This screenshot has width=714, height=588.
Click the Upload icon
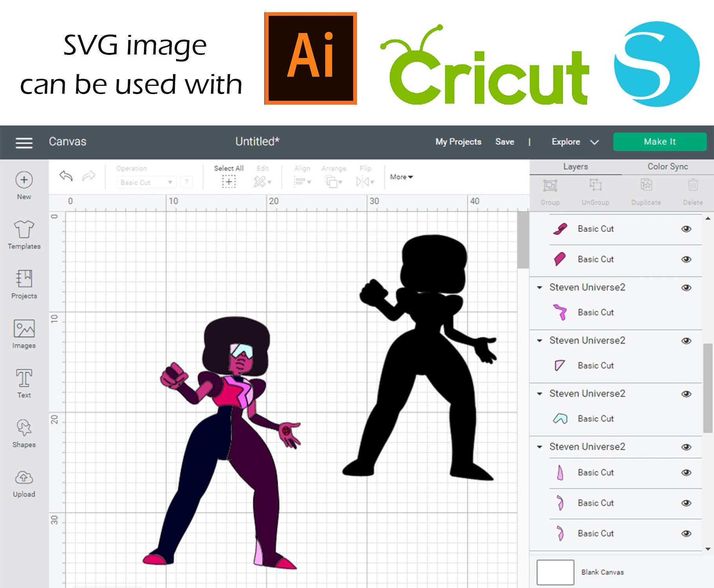point(24,477)
